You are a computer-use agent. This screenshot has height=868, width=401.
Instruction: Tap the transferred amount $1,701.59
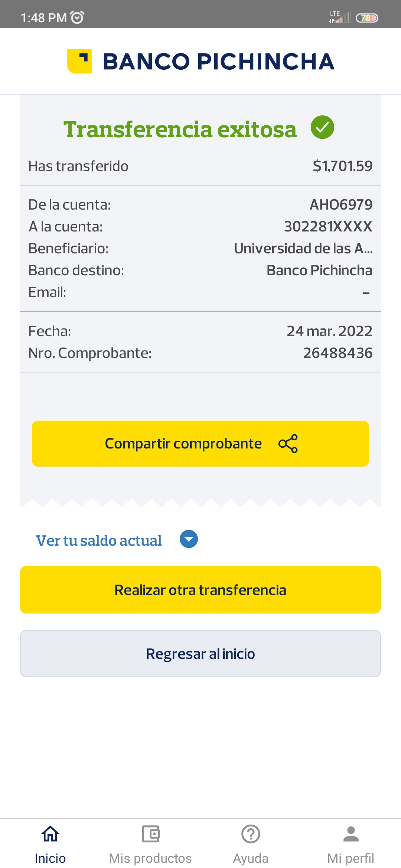(x=342, y=166)
